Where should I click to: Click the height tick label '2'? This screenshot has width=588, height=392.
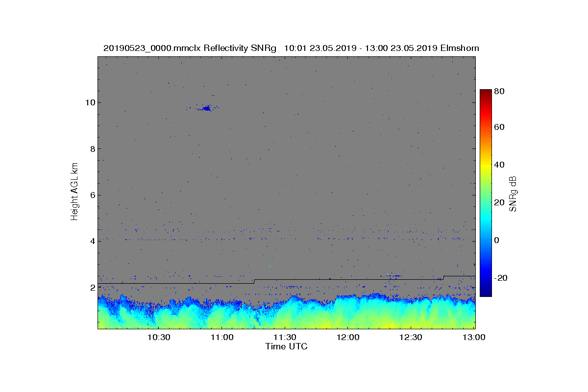click(92, 287)
